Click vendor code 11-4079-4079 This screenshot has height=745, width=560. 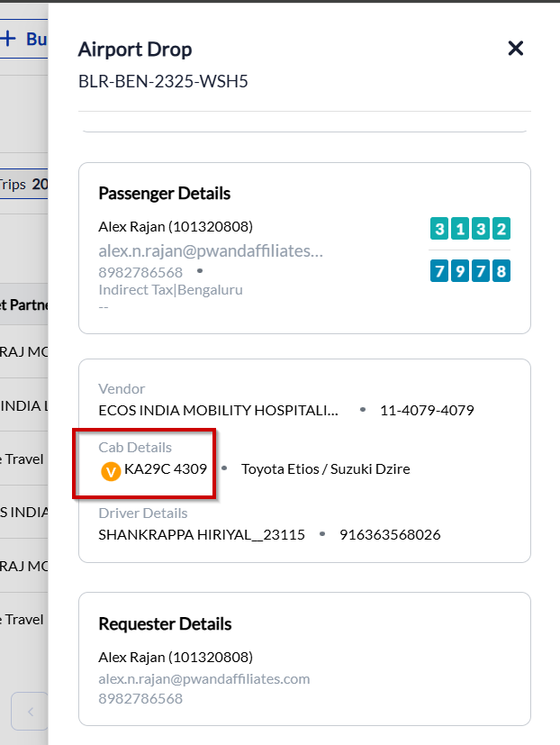click(427, 411)
